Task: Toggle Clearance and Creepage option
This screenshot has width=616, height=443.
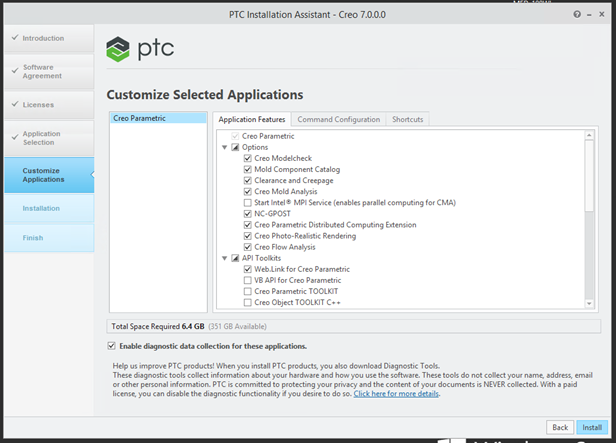Action: click(248, 180)
